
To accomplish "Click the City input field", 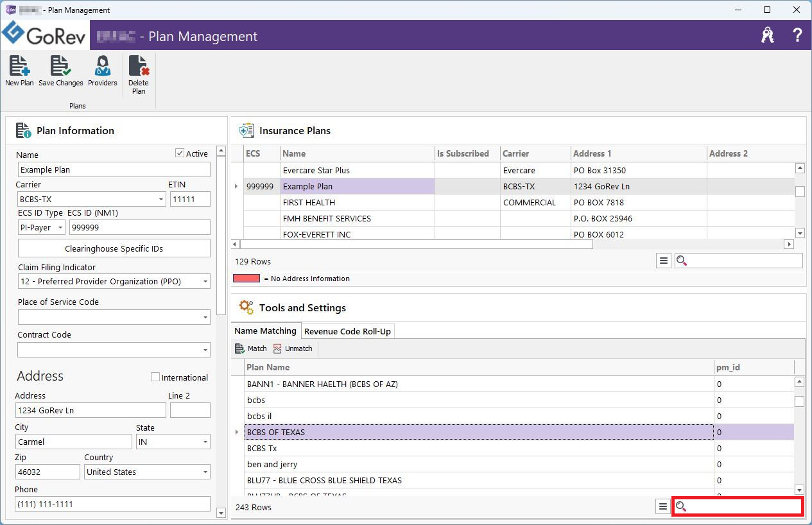I will (x=74, y=442).
